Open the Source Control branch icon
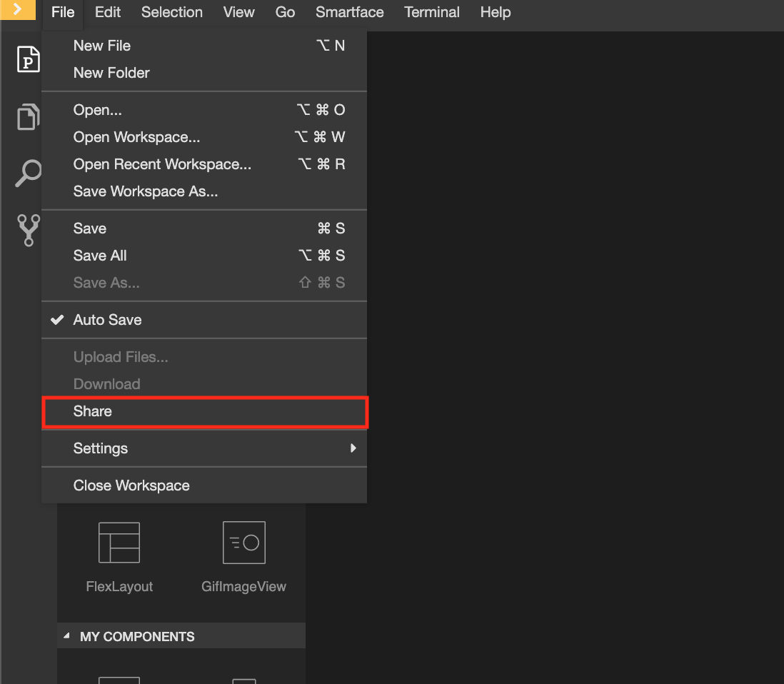This screenshot has width=784, height=684. tap(28, 231)
